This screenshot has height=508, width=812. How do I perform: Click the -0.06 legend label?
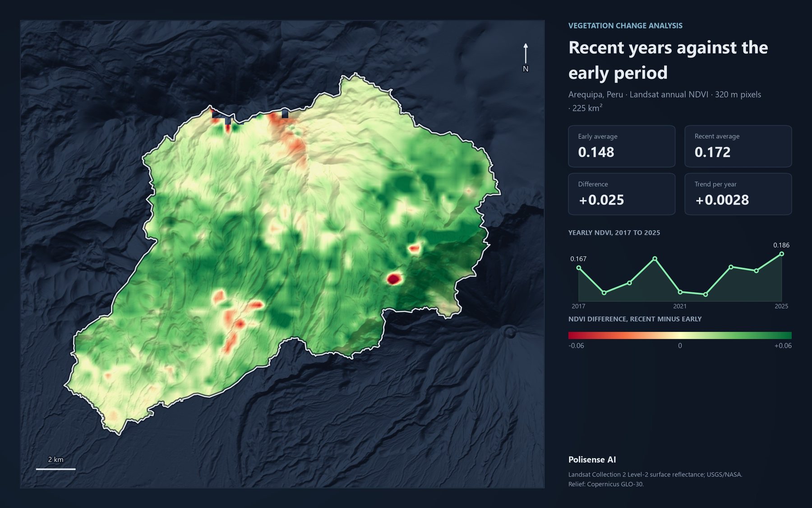click(x=576, y=346)
